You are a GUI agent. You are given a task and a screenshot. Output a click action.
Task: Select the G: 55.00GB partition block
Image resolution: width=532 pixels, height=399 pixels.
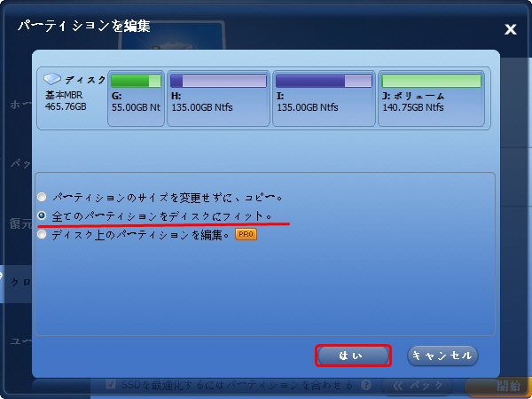tap(136, 98)
